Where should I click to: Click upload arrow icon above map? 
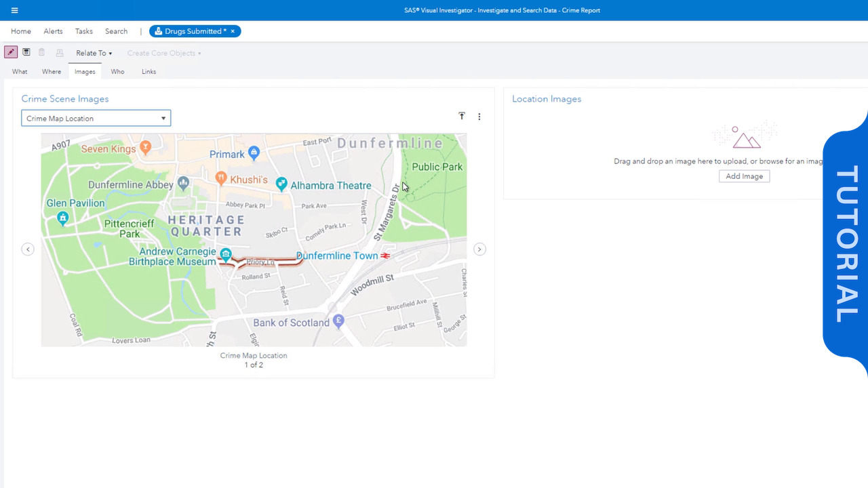pos(462,116)
